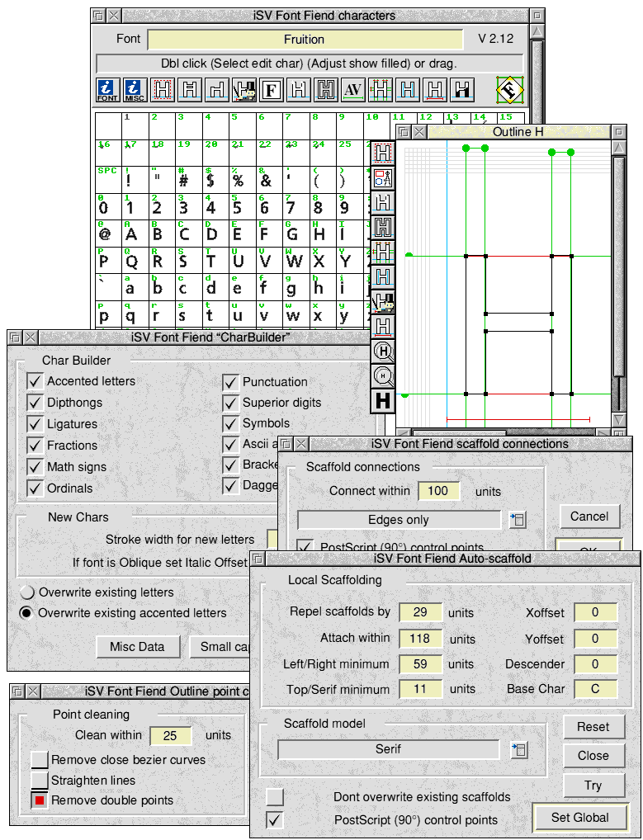The height and width of the screenshot is (840, 643).
Task: Toggle the Accented letters checkbox
Action: (35, 381)
